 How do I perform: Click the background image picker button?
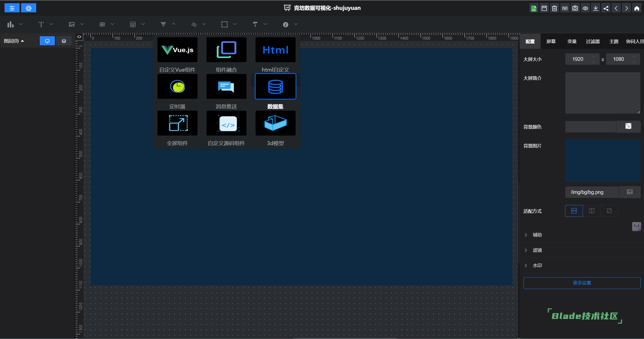[x=630, y=192]
